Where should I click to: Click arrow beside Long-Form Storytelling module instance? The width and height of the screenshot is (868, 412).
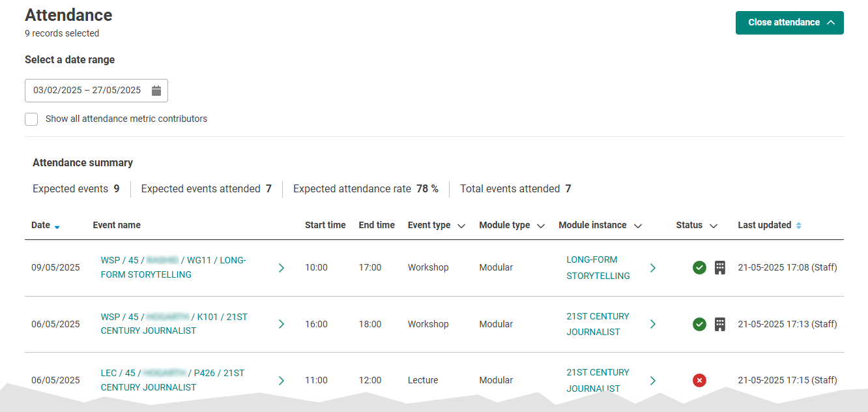[x=652, y=267]
